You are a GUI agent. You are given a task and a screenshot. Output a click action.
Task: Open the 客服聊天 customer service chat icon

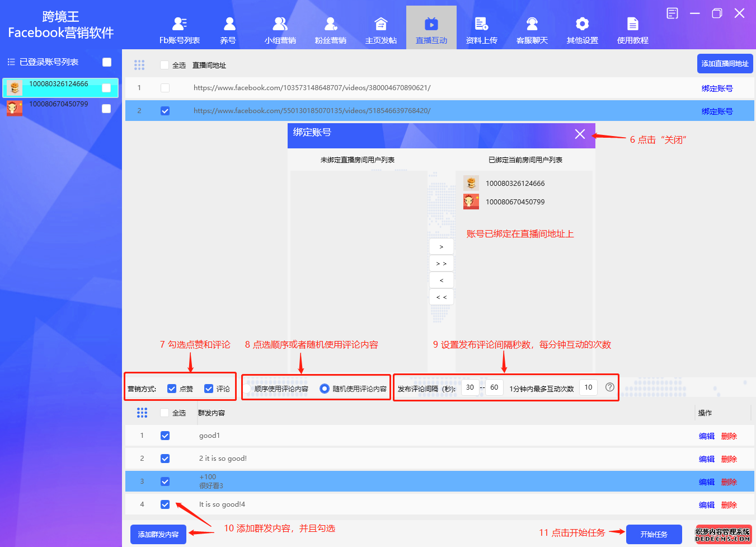(532, 24)
